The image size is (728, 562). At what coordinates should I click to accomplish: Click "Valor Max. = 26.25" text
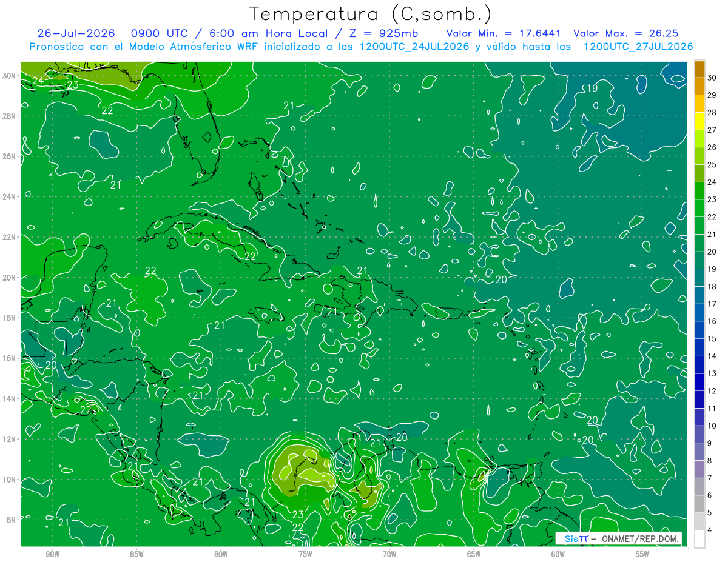click(x=626, y=34)
